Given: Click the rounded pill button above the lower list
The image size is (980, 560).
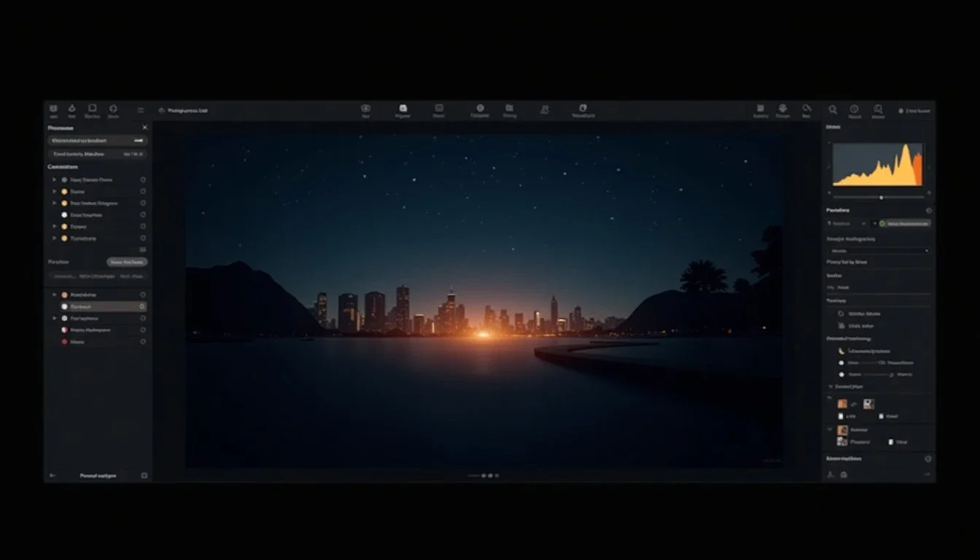Looking at the screenshot, I should [x=128, y=262].
